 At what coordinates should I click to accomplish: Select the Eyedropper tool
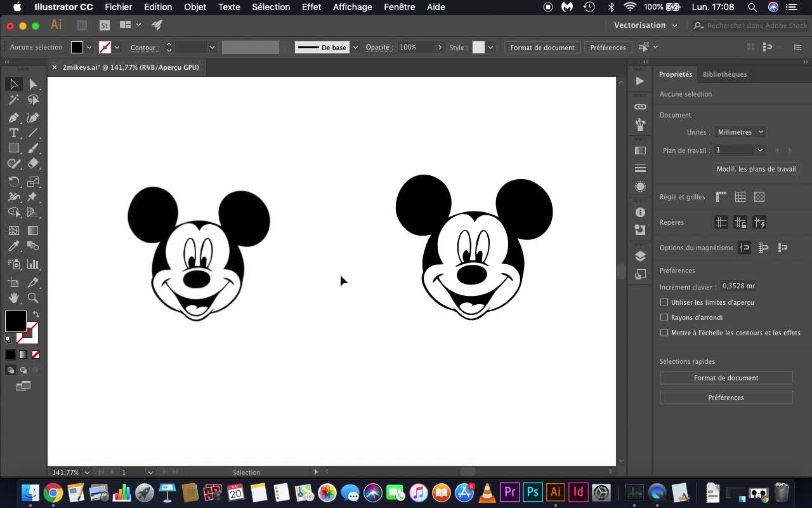(x=13, y=246)
